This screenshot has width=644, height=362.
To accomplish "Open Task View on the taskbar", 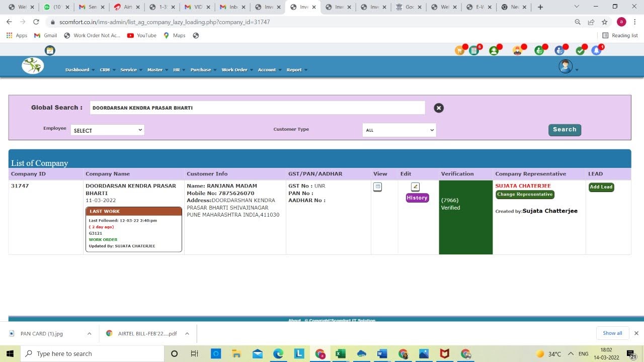I will click(195, 354).
